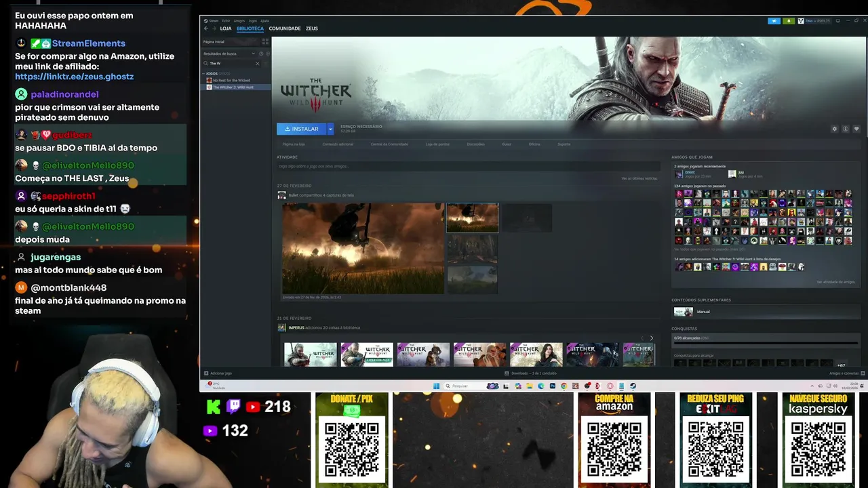The width and height of the screenshot is (868, 488).
Task: Click No Rest for the Wicked icon
Action: coord(209,80)
